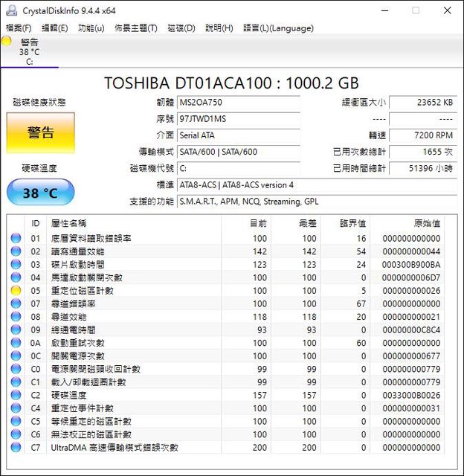The height and width of the screenshot is (476, 464).
Task: Click the 序號 serial number field
Action: [239, 119]
